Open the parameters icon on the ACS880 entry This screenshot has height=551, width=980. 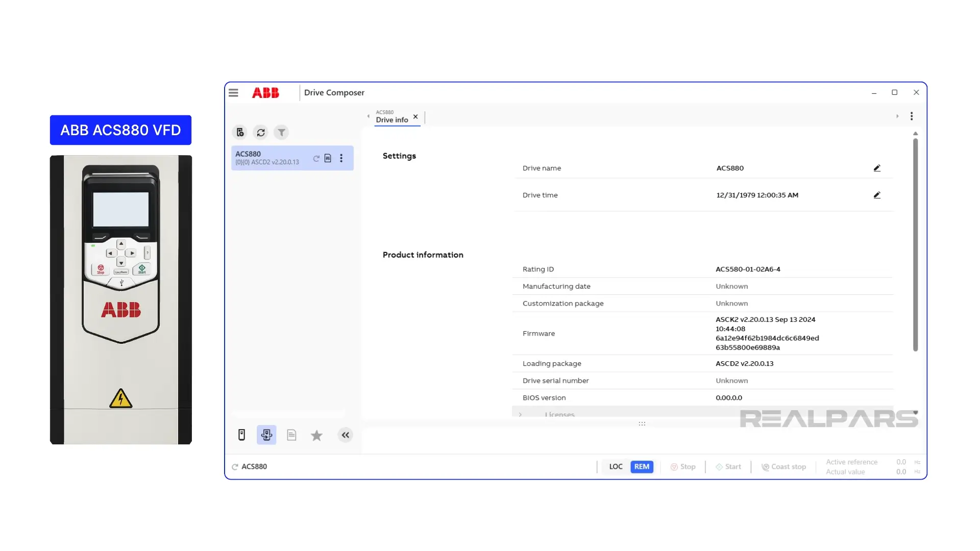[x=328, y=158]
